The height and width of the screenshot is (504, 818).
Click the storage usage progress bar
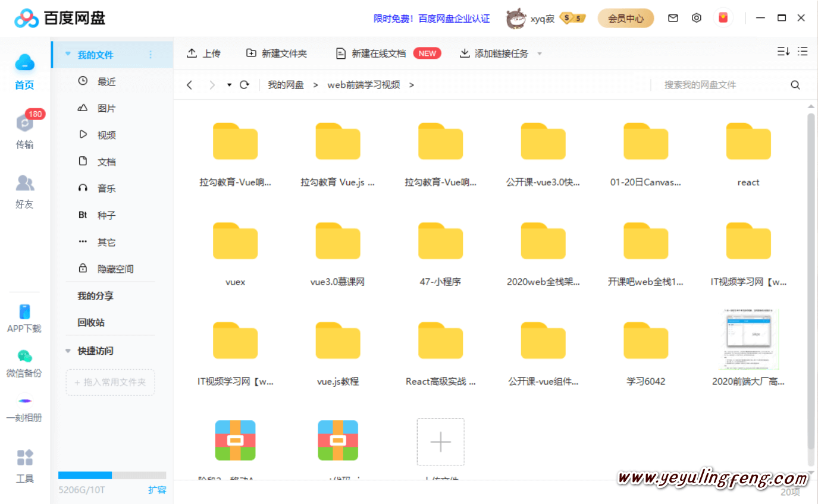point(112,475)
